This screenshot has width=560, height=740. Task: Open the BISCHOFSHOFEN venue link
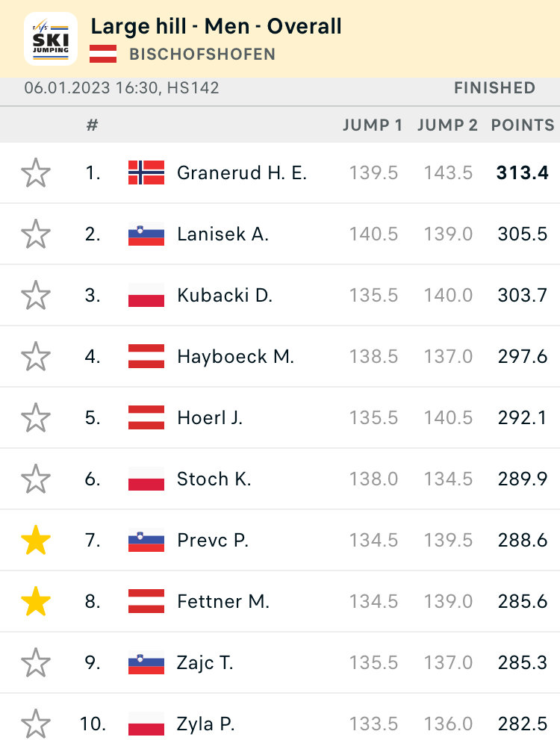click(202, 54)
